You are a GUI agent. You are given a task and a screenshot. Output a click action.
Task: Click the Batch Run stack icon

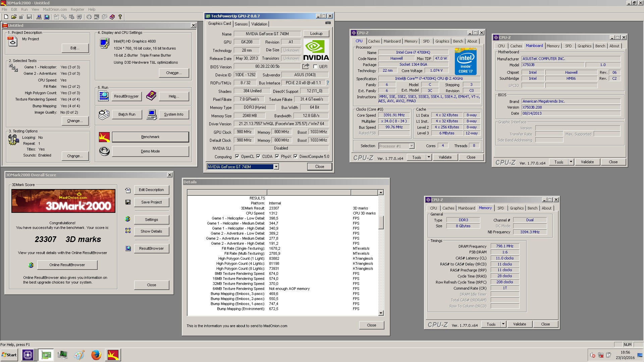click(104, 114)
